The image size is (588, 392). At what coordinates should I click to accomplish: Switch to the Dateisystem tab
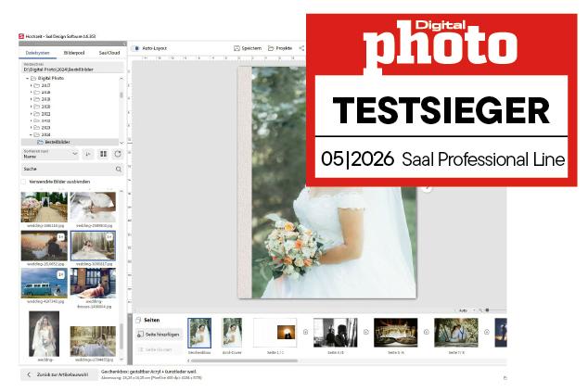[37, 53]
